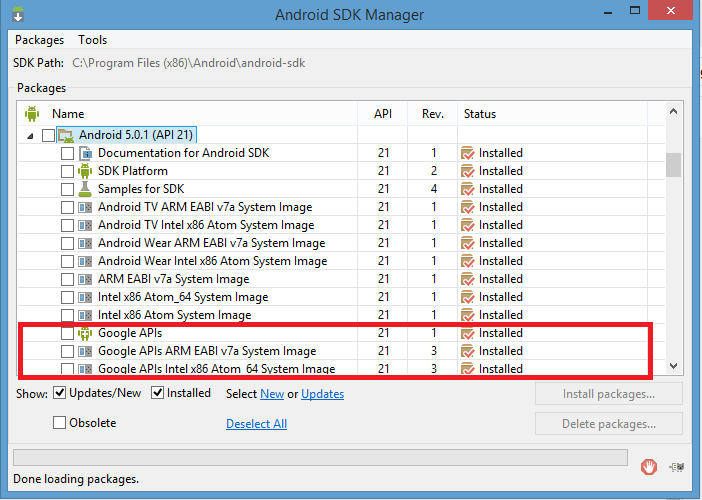Viewport: 702px width, 500px height.
Task: Open the Packages menu
Action: point(40,40)
